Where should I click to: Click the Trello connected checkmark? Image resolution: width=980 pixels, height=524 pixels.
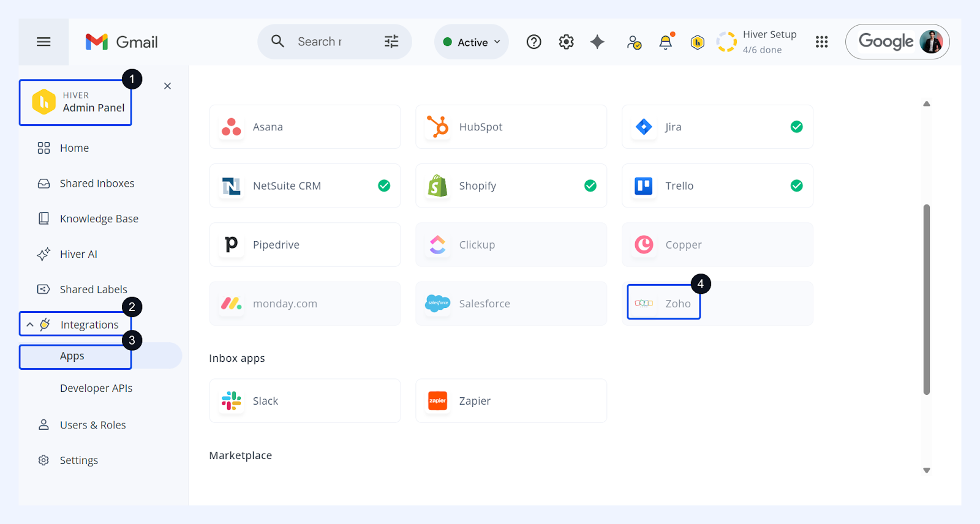pos(797,185)
